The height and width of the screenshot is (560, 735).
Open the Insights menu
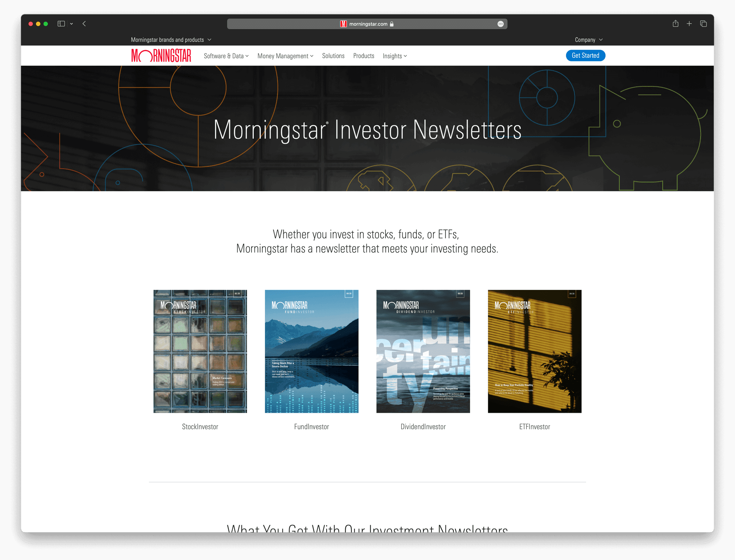[395, 56]
